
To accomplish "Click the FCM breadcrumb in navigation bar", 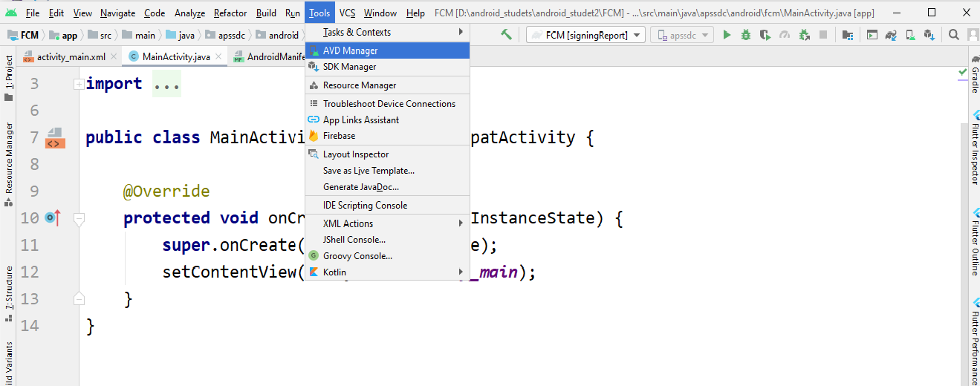I will pos(23,35).
